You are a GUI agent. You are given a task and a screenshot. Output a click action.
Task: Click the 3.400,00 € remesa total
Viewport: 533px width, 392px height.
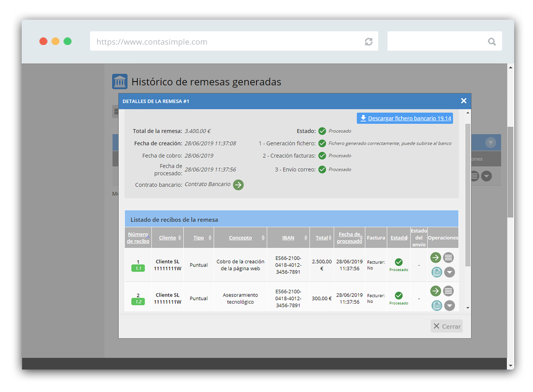pos(198,131)
